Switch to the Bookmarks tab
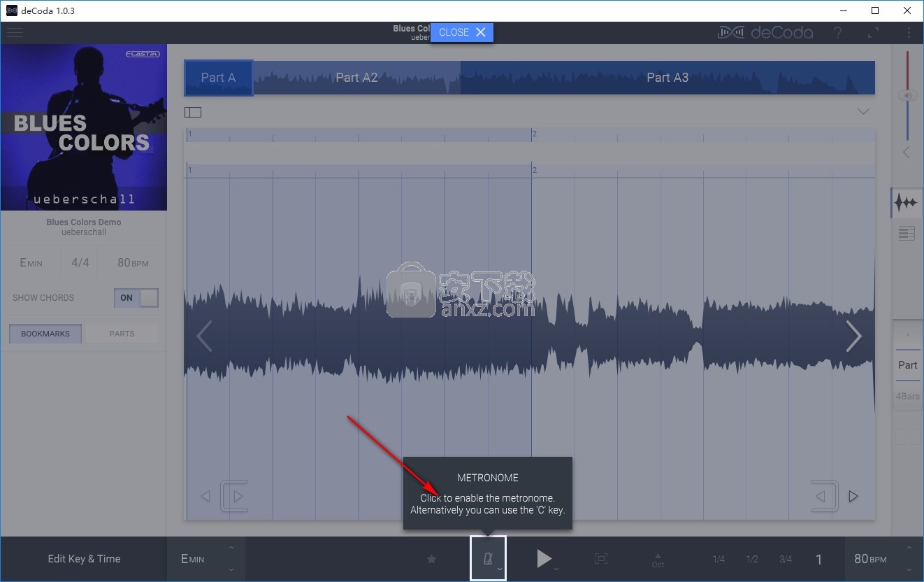This screenshot has height=582, width=924. click(x=45, y=334)
